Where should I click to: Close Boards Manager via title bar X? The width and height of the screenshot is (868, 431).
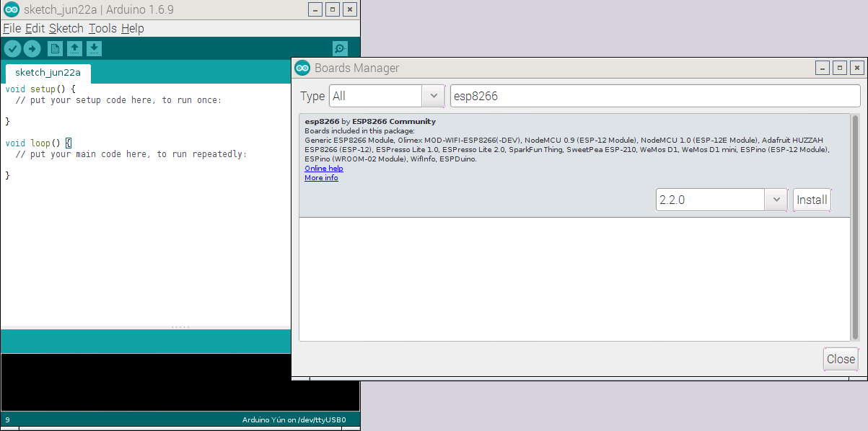[x=856, y=68]
